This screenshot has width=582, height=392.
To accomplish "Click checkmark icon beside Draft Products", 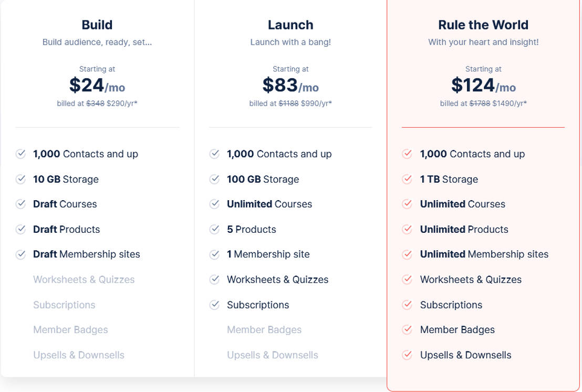I will tap(21, 229).
